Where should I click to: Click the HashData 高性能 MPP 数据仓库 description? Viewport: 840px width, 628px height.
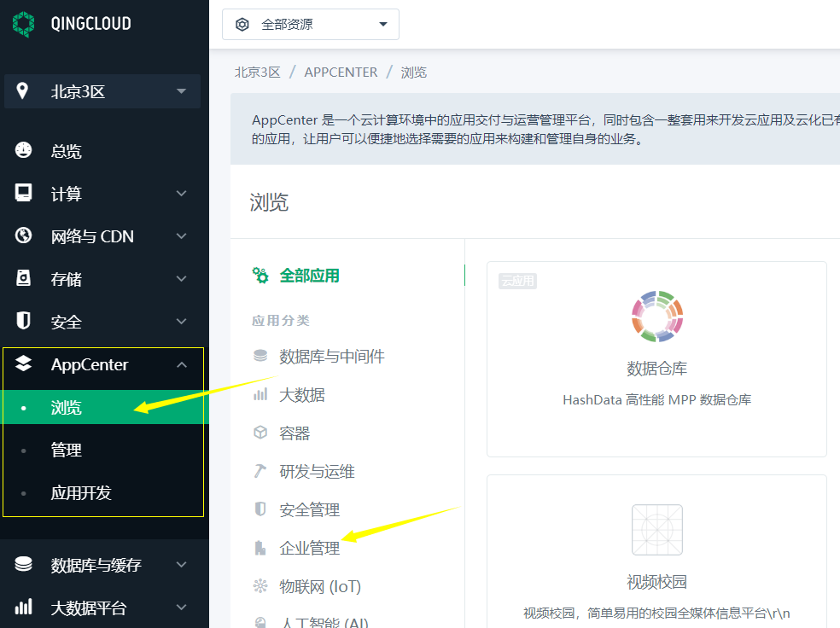(x=656, y=400)
